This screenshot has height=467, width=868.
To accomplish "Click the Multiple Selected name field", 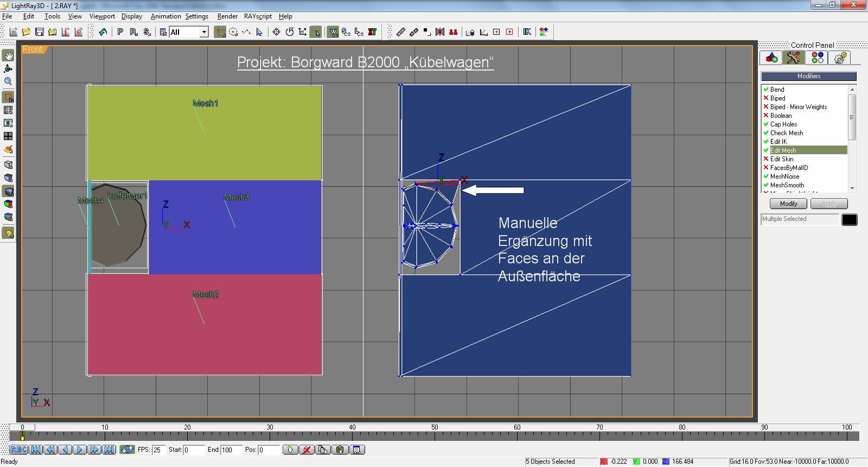I will [x=800, y=219].
